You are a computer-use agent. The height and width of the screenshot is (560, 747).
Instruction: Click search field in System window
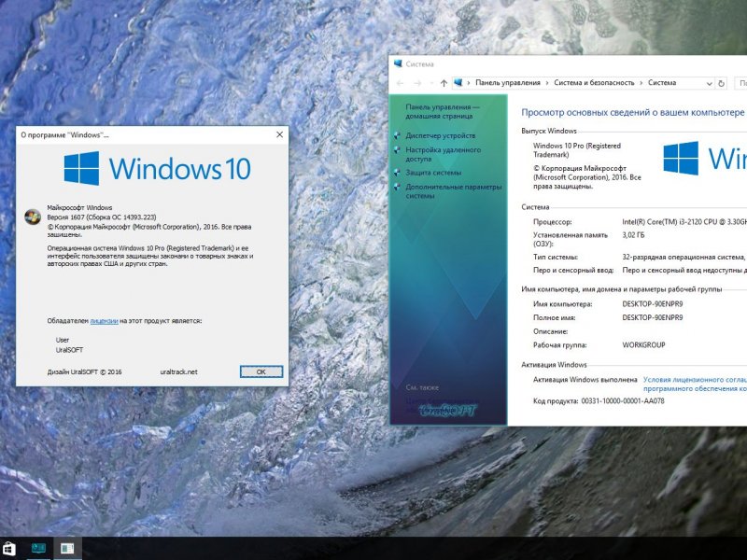(740, 83)
